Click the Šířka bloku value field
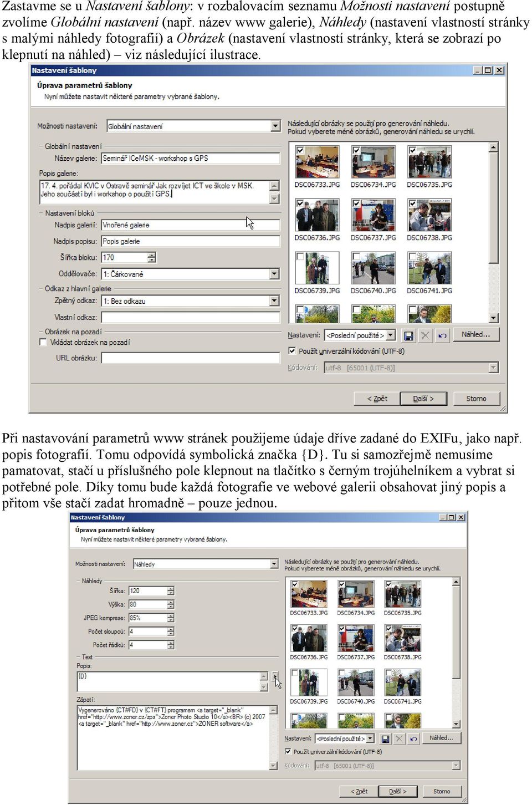 (125, 257)
